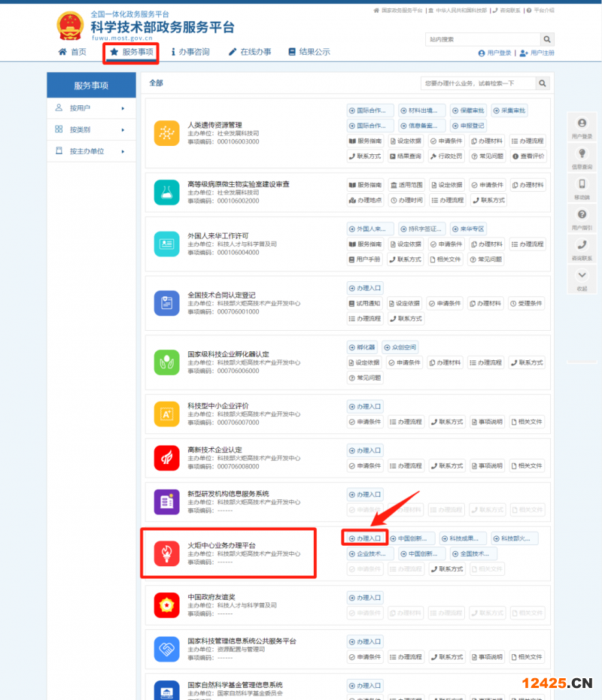Click the national emblem logo

(x=71, y=26)
